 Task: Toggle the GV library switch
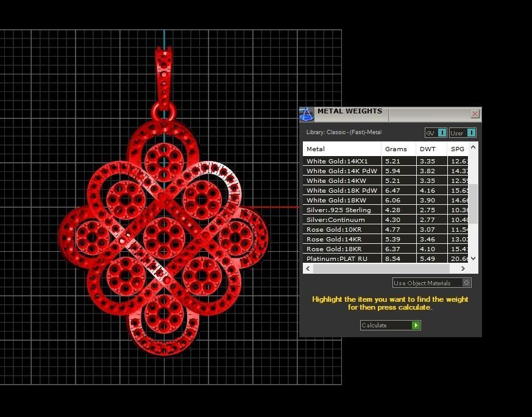(436, 133)
